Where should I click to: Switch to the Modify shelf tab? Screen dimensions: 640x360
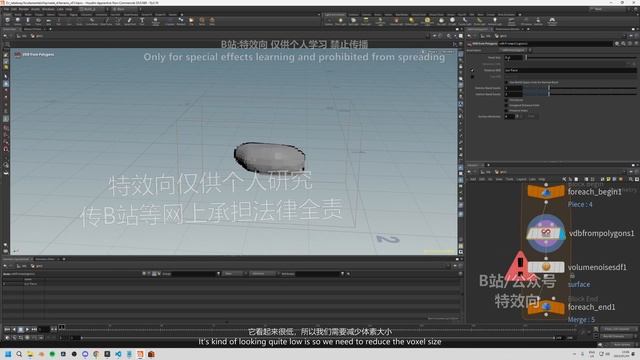pyautogui.click(x=18, y=14)
